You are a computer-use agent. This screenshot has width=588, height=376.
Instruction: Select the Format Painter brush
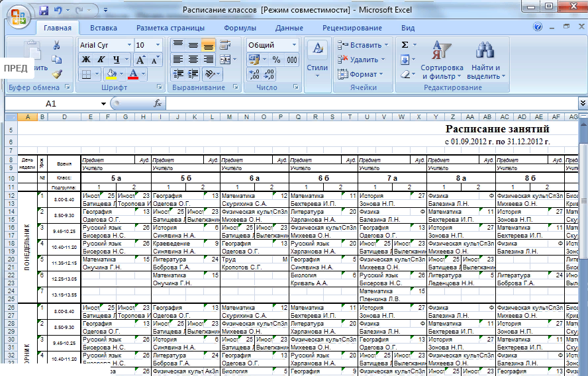pyautogui.click(x=57, y=74)
